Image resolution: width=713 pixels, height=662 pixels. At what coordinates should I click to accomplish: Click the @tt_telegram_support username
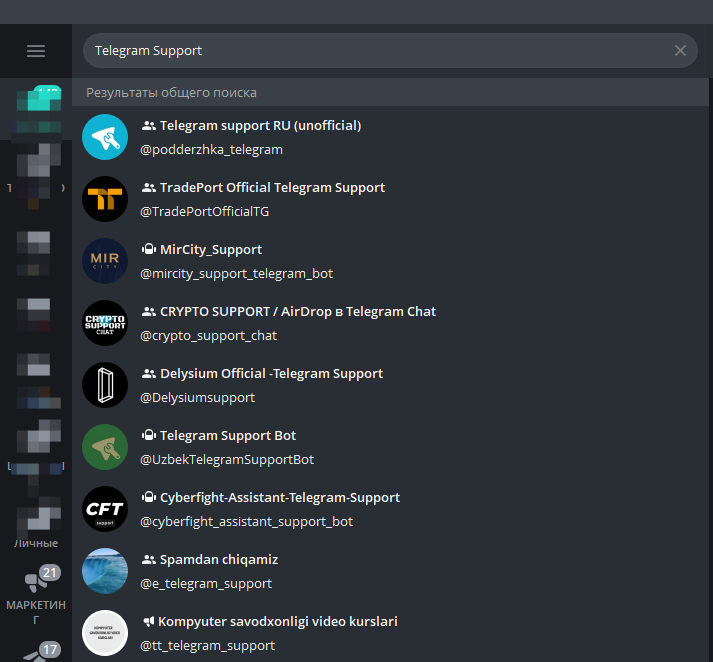pyautogui.click(x=207, y=646)
